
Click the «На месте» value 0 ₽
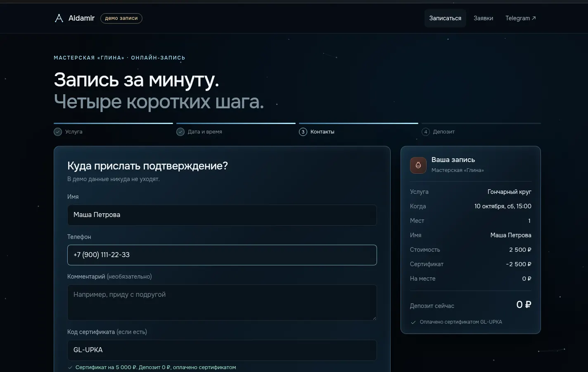click(x=526, y=279)
